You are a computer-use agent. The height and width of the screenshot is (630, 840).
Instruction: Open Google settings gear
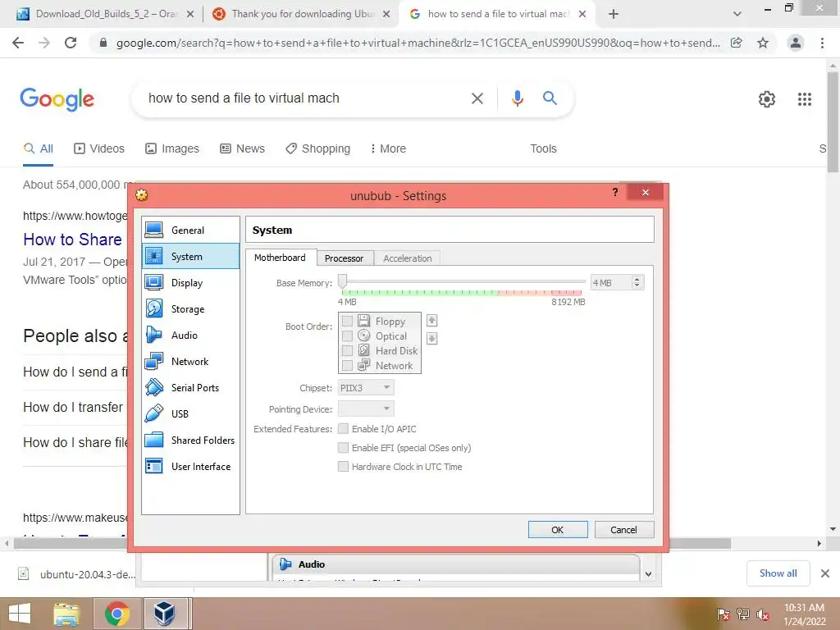pos(767,99)
